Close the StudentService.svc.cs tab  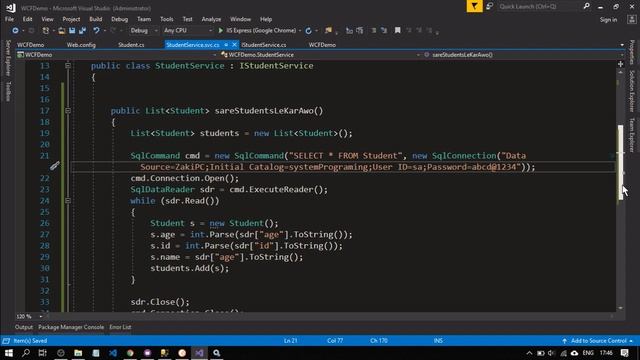click(234, 45)
